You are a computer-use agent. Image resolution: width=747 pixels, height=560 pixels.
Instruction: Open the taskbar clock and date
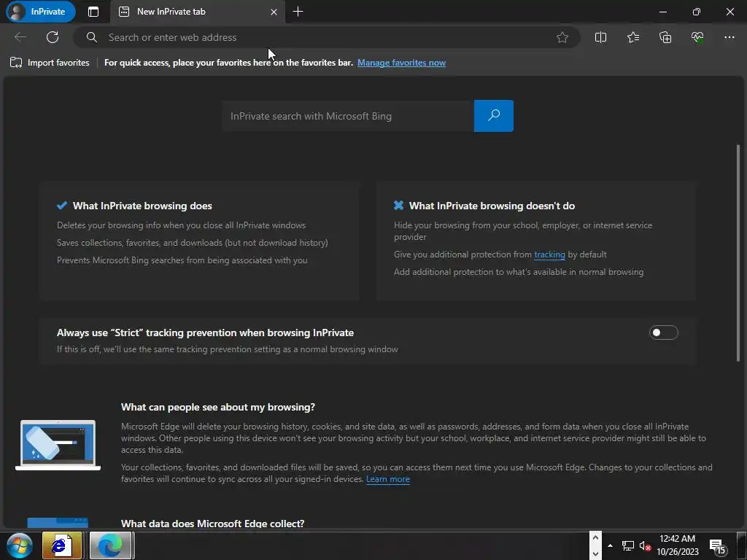[x=678, y=545]
